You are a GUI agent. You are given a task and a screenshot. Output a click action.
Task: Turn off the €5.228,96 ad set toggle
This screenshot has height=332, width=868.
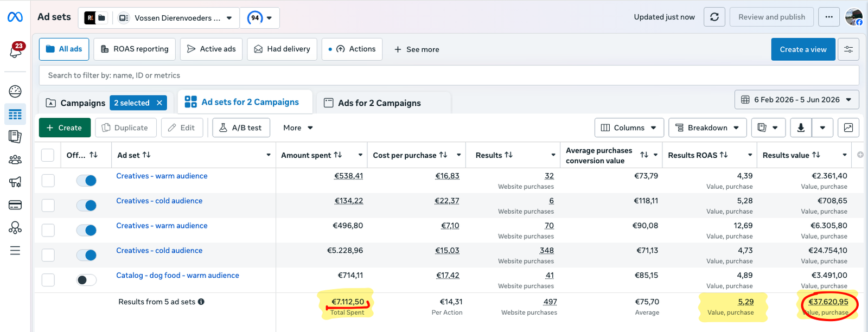(x=86, y=255)
